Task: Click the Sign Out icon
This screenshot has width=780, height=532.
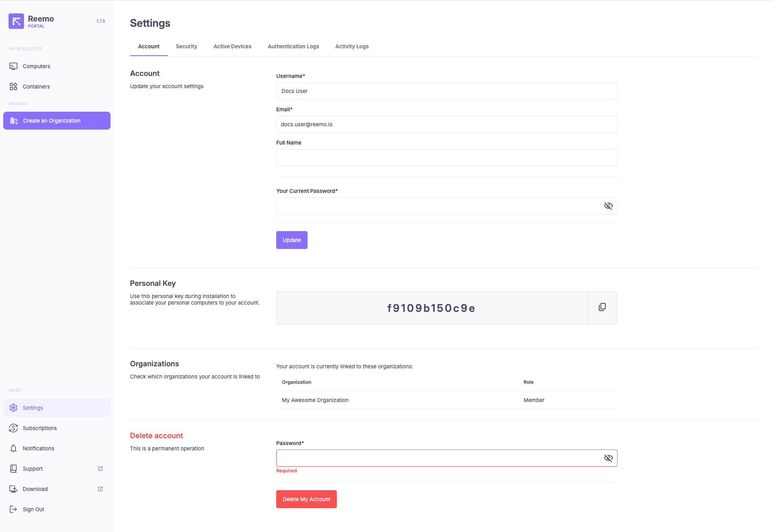Action: 13,509
